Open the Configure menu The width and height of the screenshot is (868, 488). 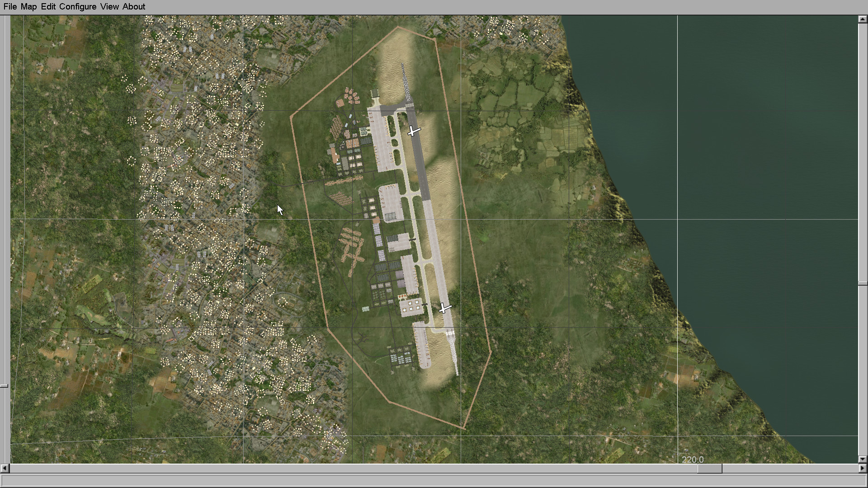tap(78, 7)
